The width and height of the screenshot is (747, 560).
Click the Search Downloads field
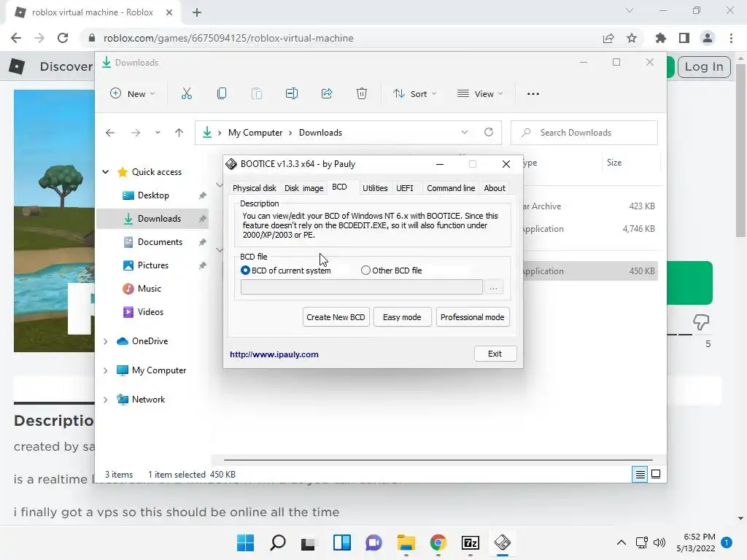tap(584, 133)
